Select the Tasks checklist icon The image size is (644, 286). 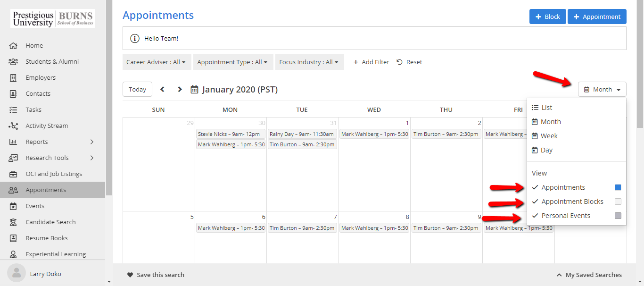click(x=13, y=110)
